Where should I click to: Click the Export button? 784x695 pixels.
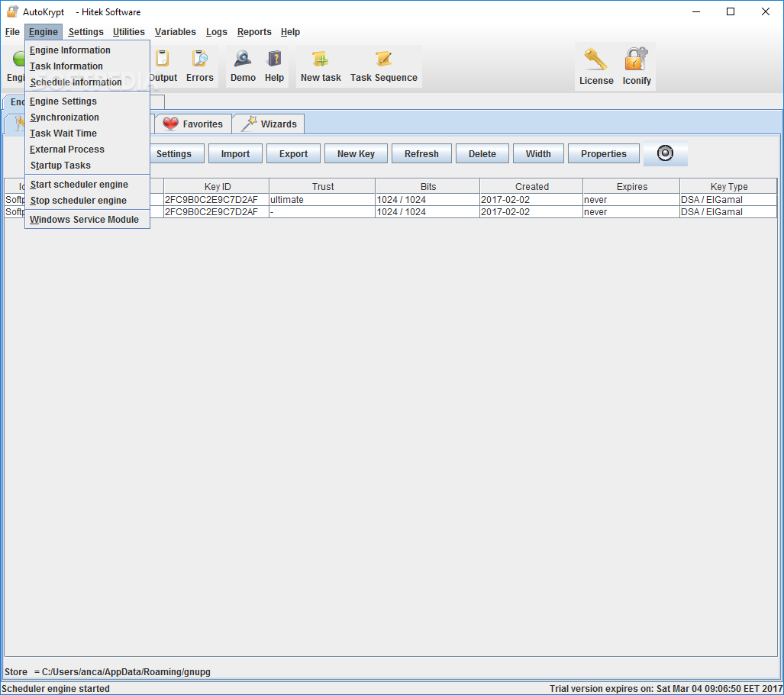point(293,154)
